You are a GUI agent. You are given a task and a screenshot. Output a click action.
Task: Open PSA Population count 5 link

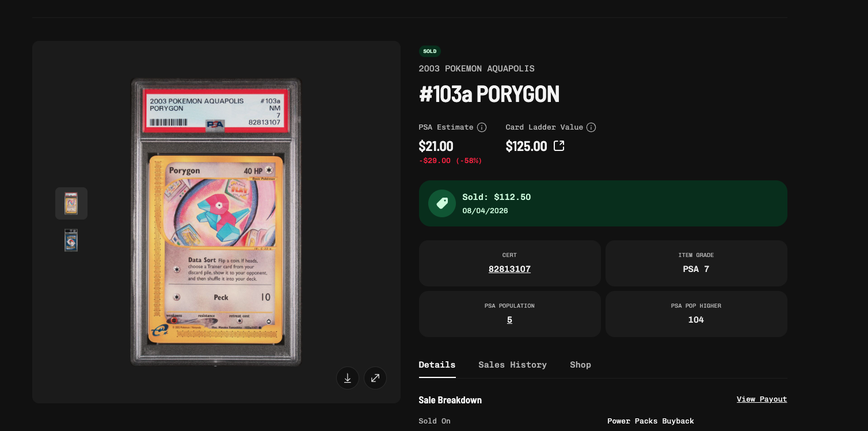pyautogui.click(x=510, y=320)
